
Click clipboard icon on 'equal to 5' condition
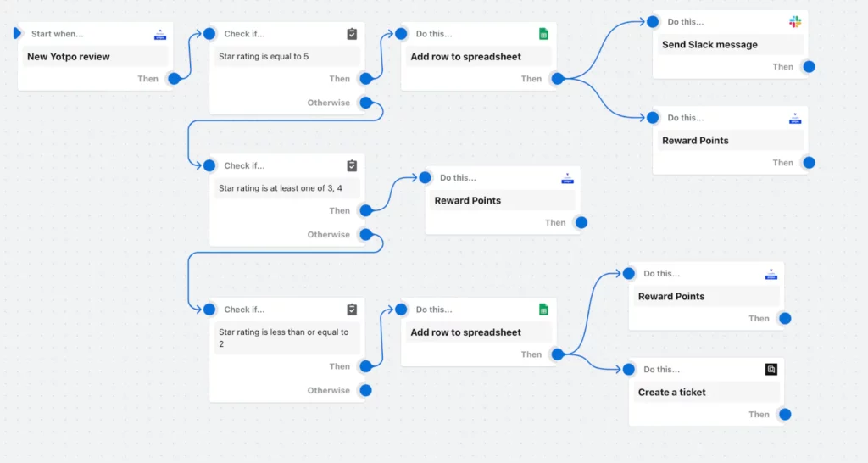click(x=352, y=34)
